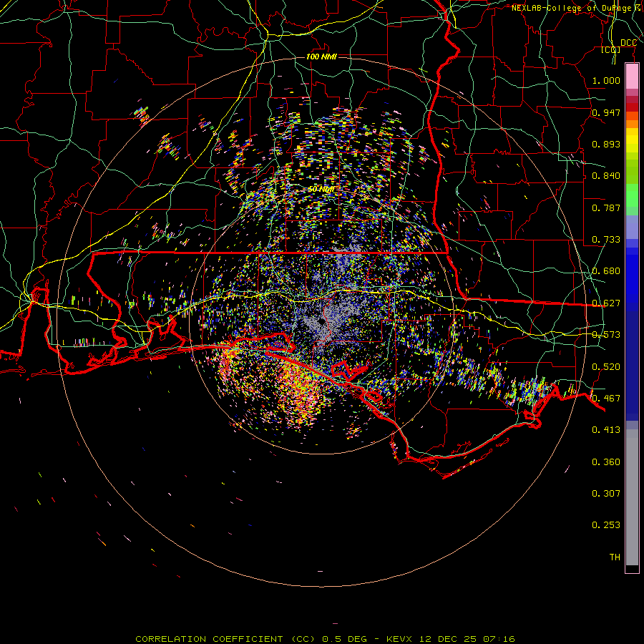The image size is (644, 644).
Task: Click the TH threshold label
Action: [615, 557]
